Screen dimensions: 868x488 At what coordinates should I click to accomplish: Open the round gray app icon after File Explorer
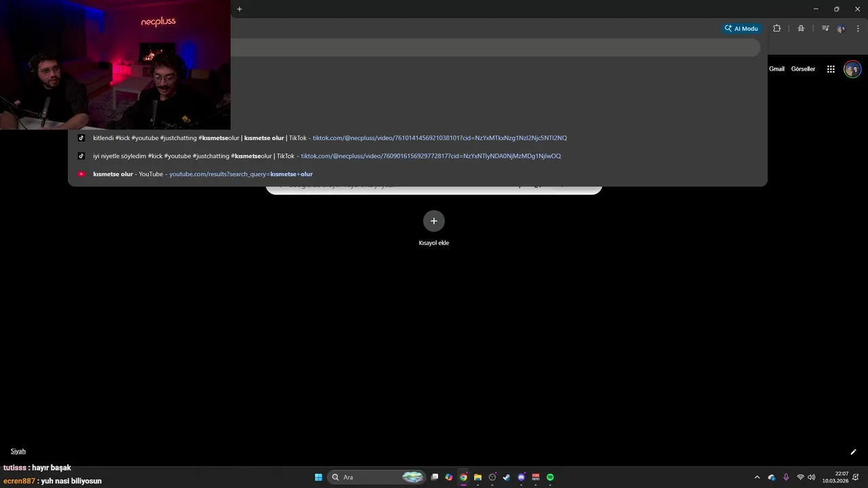coord(492,477)
